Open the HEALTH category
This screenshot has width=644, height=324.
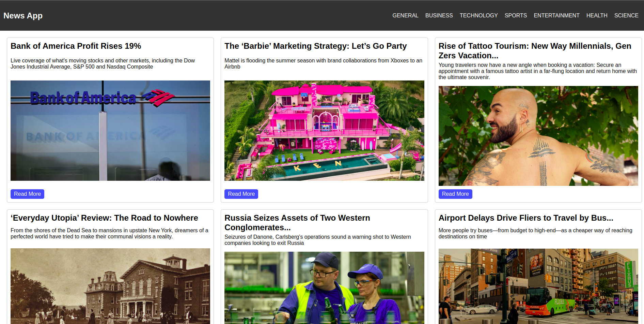click(597, 15)
